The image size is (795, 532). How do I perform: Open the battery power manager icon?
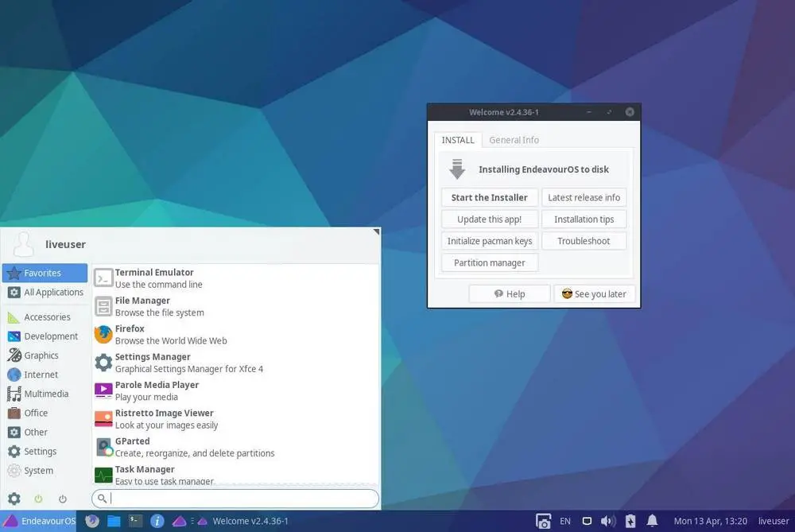pyautogui.click(x=630, y=522)
